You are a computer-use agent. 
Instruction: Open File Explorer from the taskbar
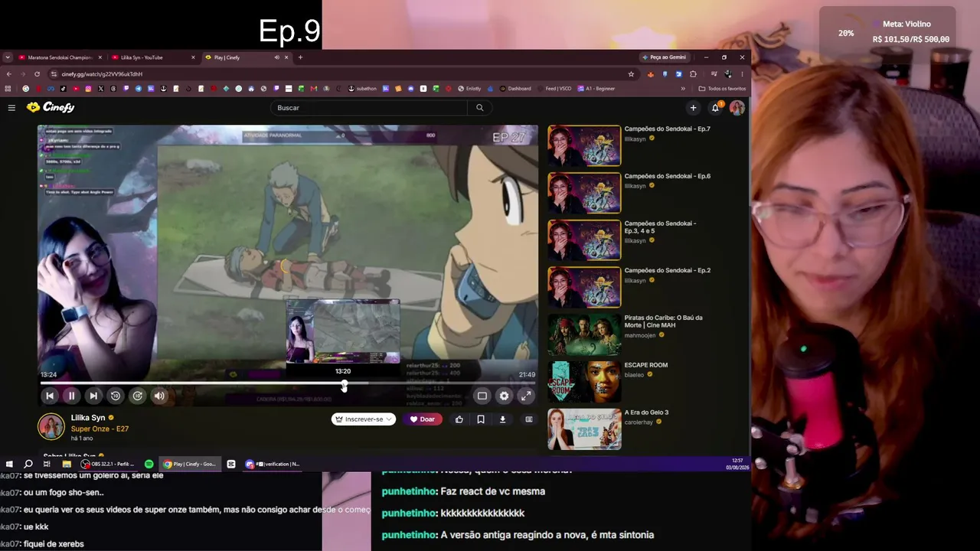point(67,464)
